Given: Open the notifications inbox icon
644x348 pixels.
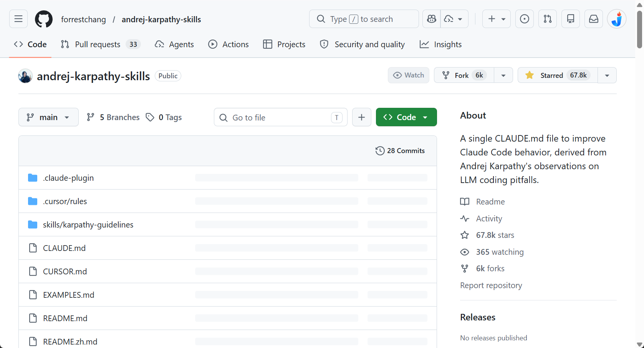Looking at the screenshot, I should coord(593,19).
